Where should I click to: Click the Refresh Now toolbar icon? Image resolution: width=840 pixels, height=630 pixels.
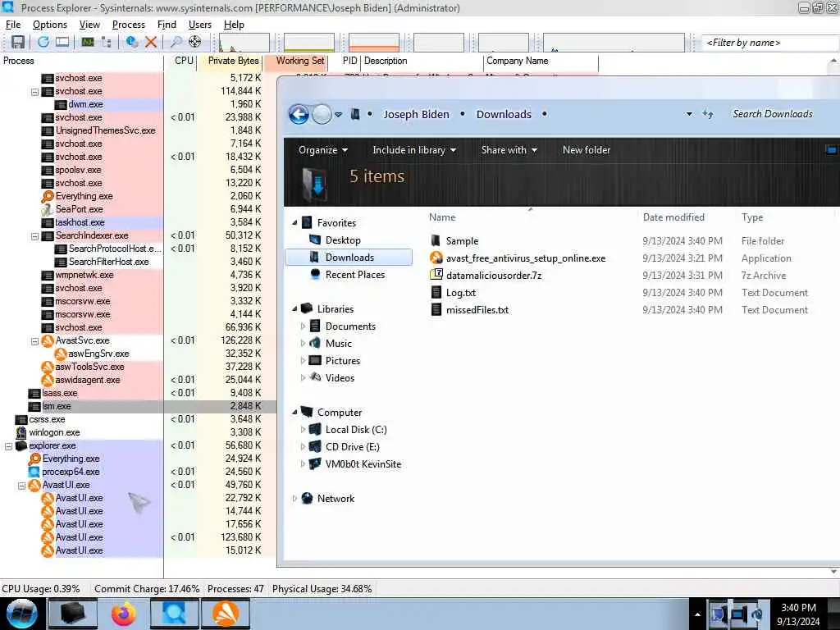point(43,42)
